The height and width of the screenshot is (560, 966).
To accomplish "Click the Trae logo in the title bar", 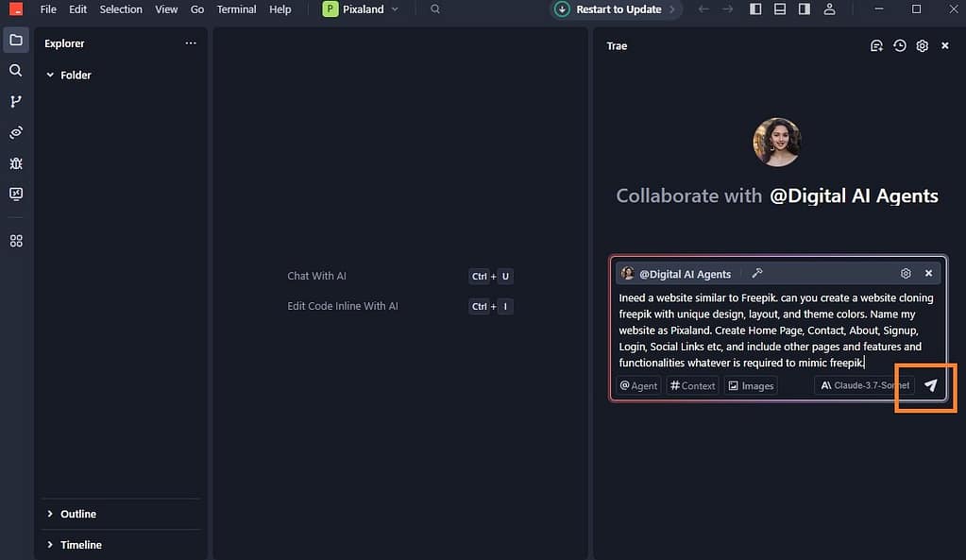I will click(16, 9).
